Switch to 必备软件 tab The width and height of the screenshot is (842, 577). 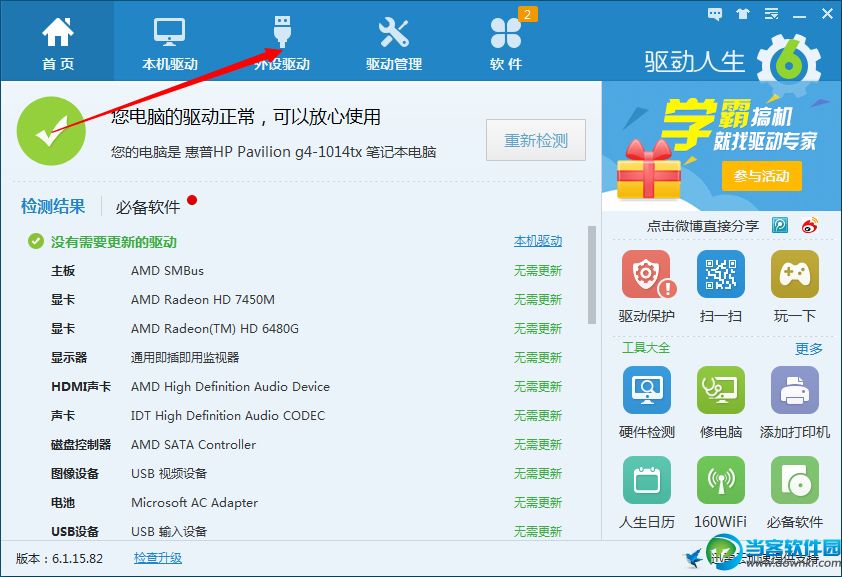148,207
